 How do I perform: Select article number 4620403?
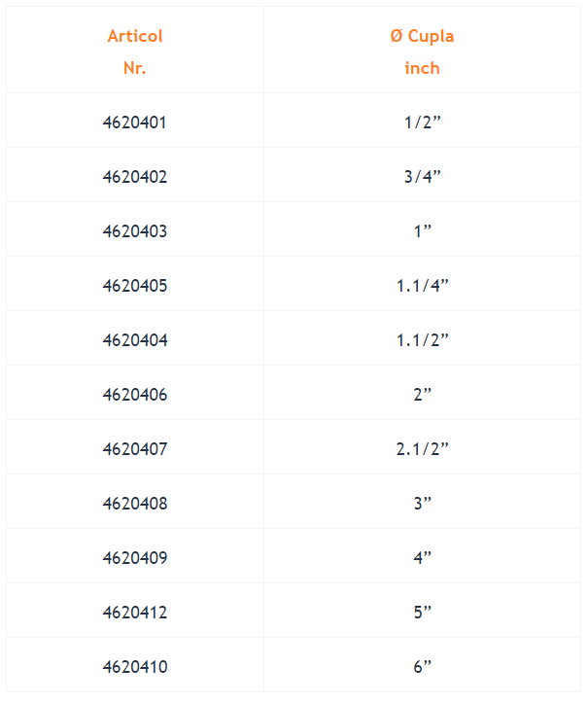click(x=135, y=231)
